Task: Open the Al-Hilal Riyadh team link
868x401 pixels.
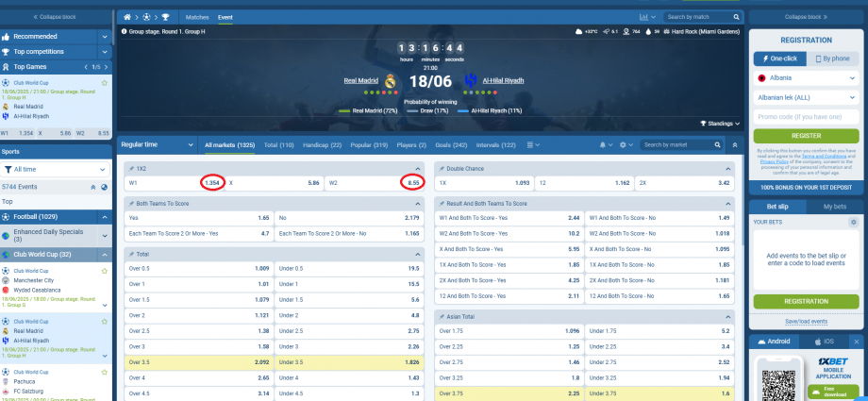Action: 503,81
